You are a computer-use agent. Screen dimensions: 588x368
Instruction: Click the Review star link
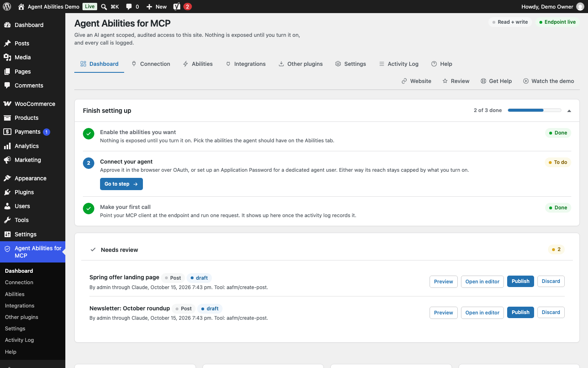click(x=456, y=81)
